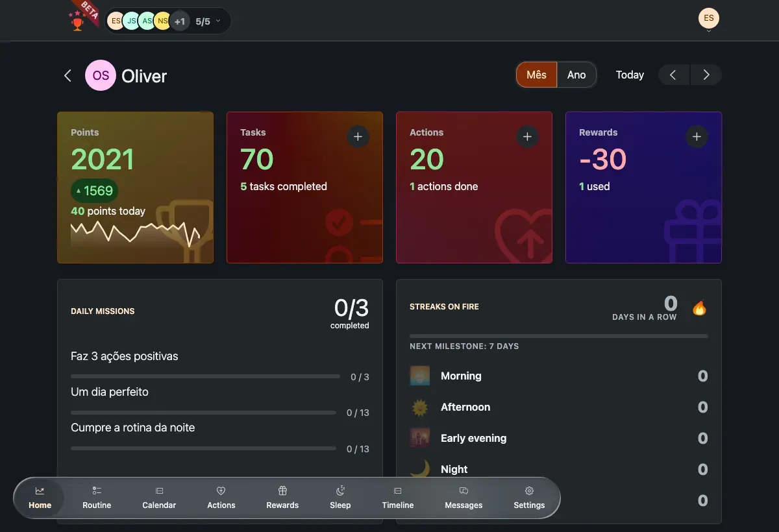Click the points sparkline chart
This screenshot has width=779, height=532.
(135, 234)
